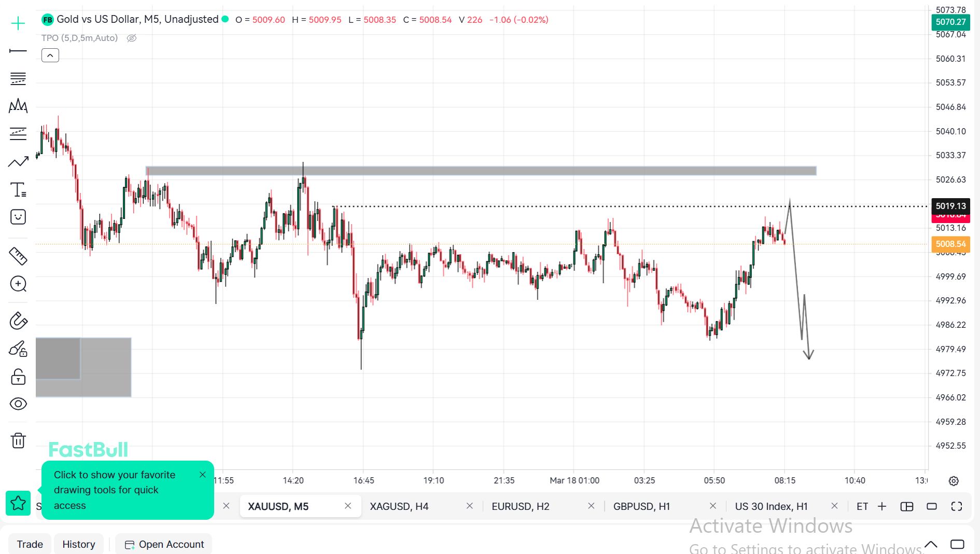Choose the text annotation tool
980x554 pixels.
pyautogui.click(x=18, y=190)
